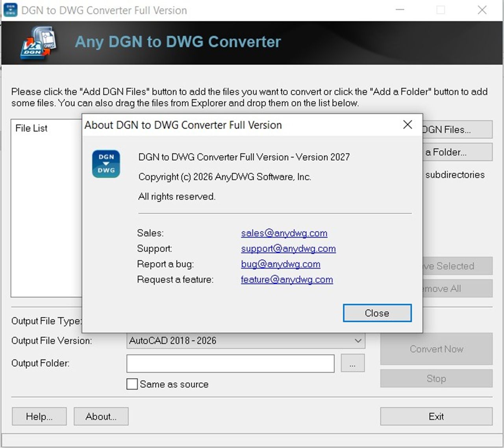Browse for output folder with ... button

[x=352, y=363]
